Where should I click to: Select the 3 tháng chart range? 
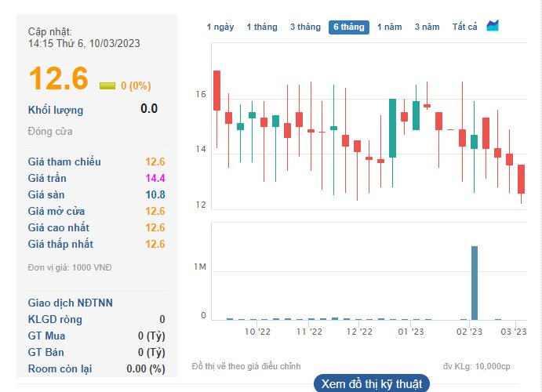click(306, 27)
